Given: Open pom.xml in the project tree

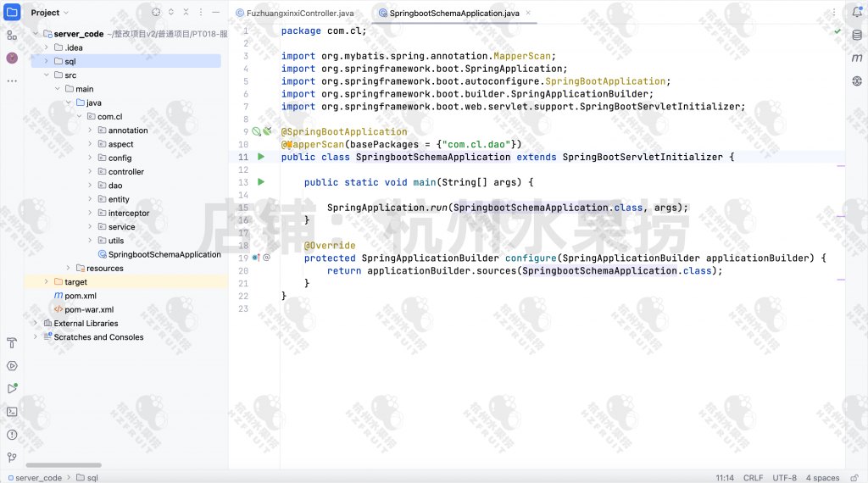Looking at the screenshot, I should pyautogui.click(x=79, y=296).
